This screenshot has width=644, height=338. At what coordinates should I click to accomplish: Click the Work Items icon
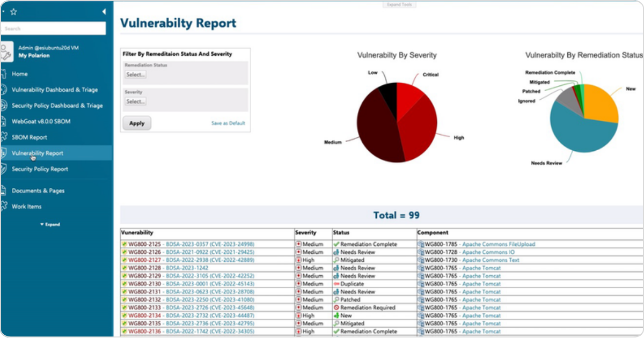4,207
